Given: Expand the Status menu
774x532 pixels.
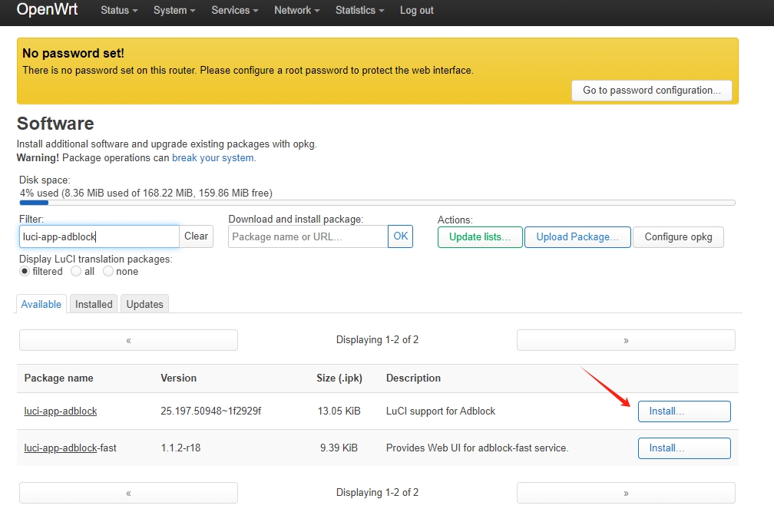Looking at the screenshot, I should tap(119, 11).
